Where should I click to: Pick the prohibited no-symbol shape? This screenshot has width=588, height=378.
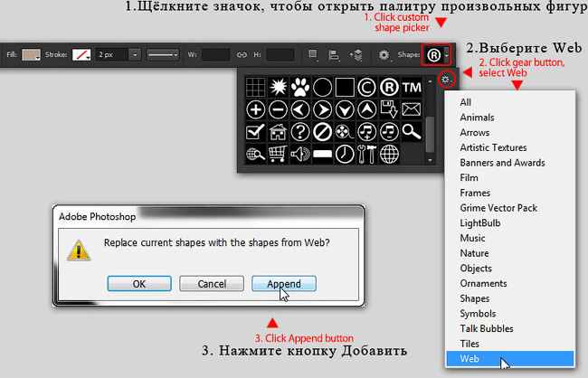(323, 132)
